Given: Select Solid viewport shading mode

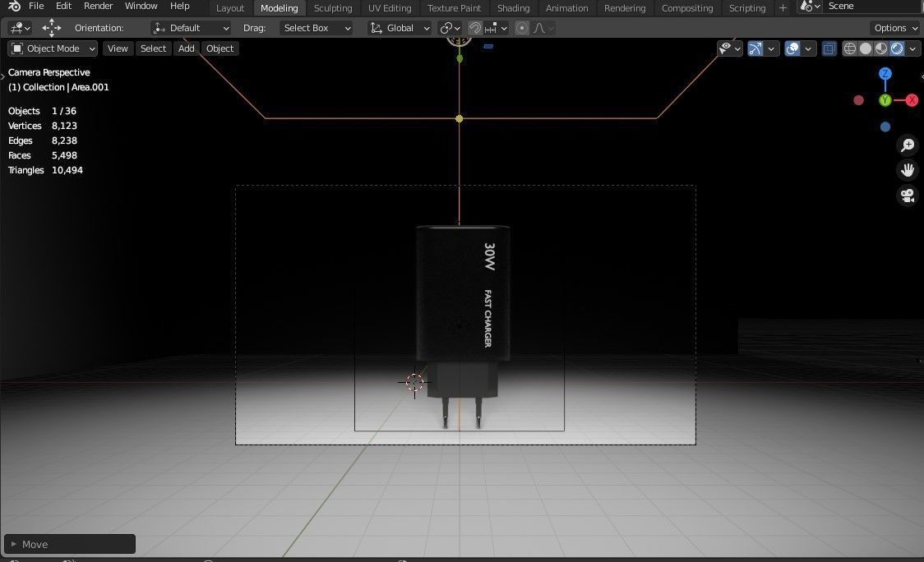Looking at the screenshot, I should 865,48.
